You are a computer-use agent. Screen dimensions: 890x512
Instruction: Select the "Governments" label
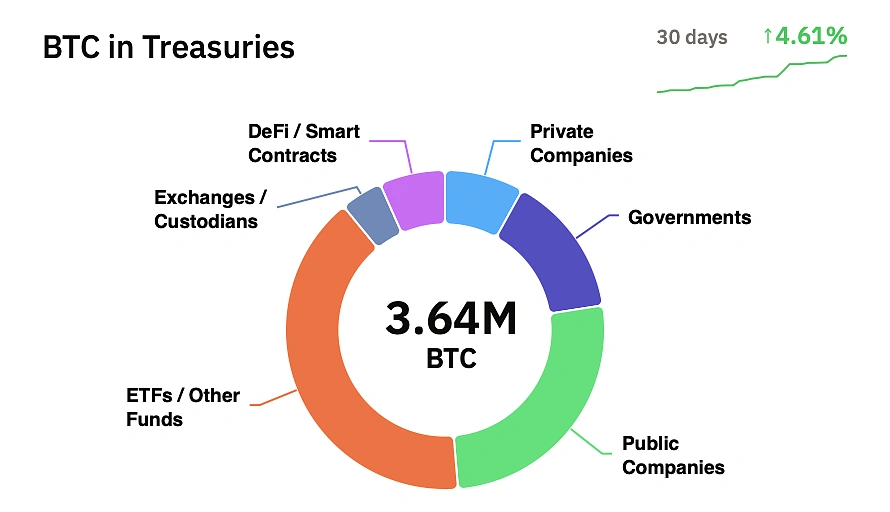pyautogui.click(x=689, y=217)
